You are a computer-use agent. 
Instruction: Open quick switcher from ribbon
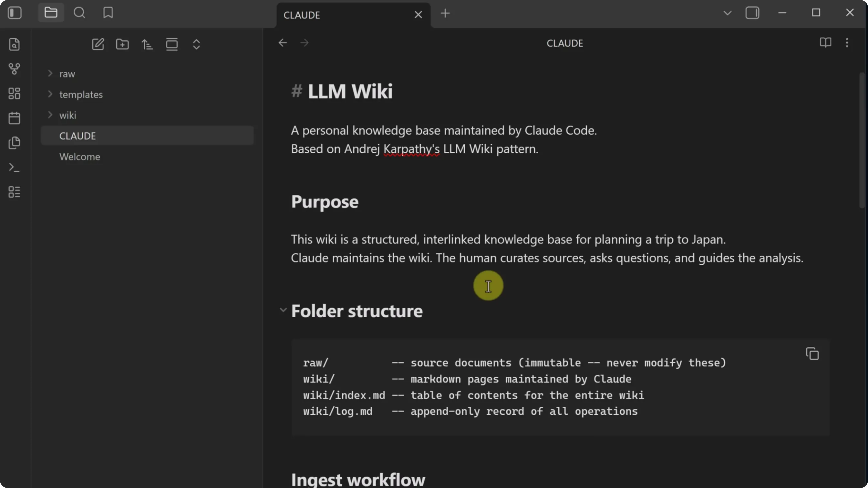(14, 44)
